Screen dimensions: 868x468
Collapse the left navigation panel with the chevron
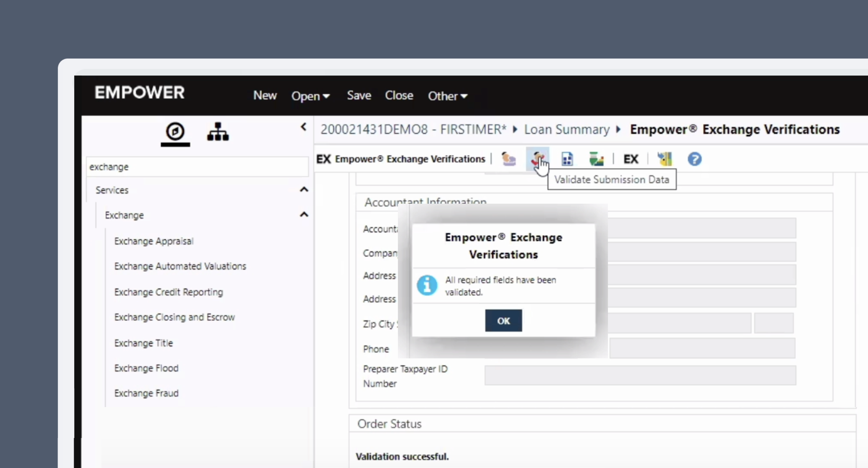(303, 127)
